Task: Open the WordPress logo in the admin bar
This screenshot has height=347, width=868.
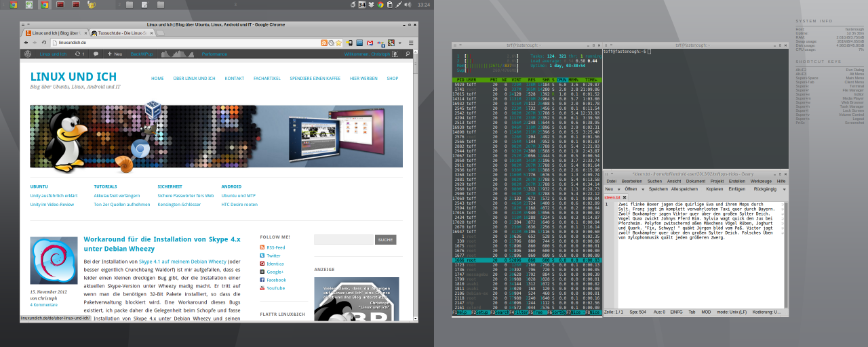Action: coord(28,54)
